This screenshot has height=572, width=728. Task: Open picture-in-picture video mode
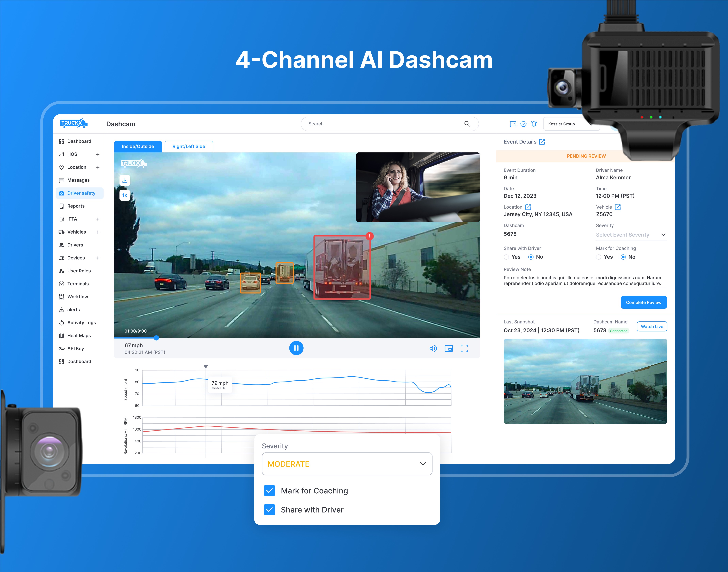(x=448, y=348)
